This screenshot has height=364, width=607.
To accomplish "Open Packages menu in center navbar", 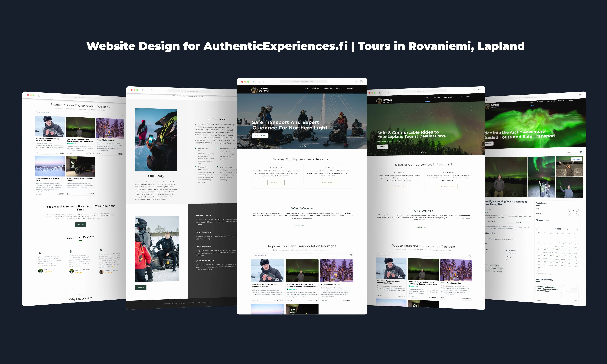I will 316,88.
